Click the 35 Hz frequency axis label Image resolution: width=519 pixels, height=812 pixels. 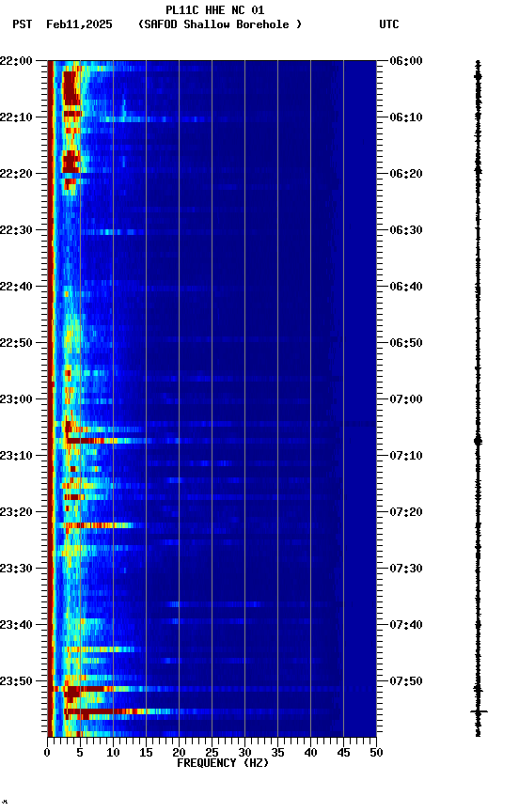277,753
